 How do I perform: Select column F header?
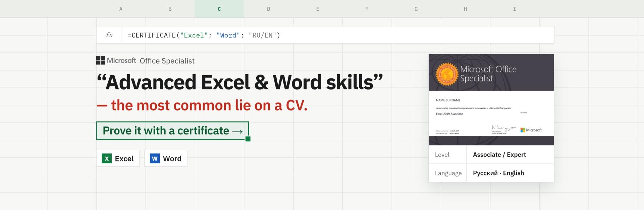coord(367,9)
